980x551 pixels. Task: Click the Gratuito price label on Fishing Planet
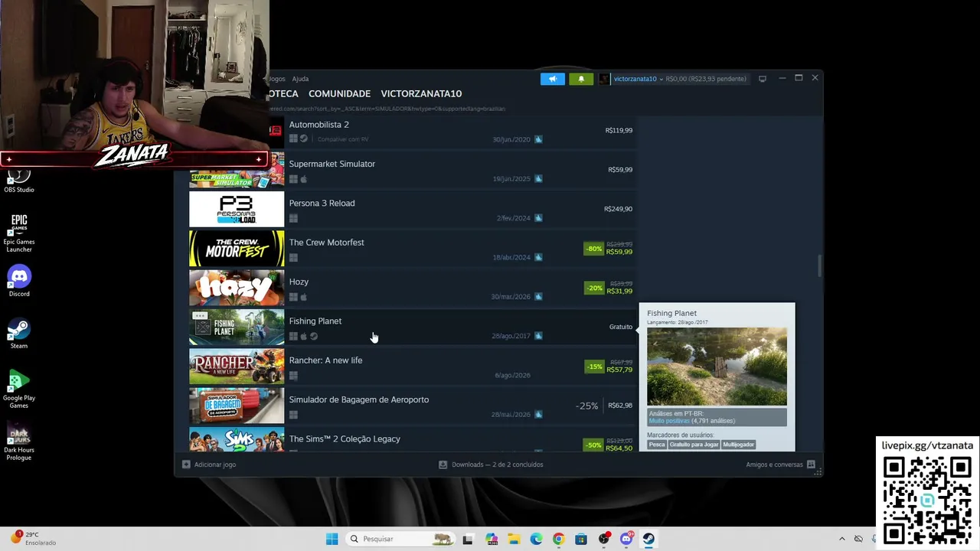click(621, 327)
